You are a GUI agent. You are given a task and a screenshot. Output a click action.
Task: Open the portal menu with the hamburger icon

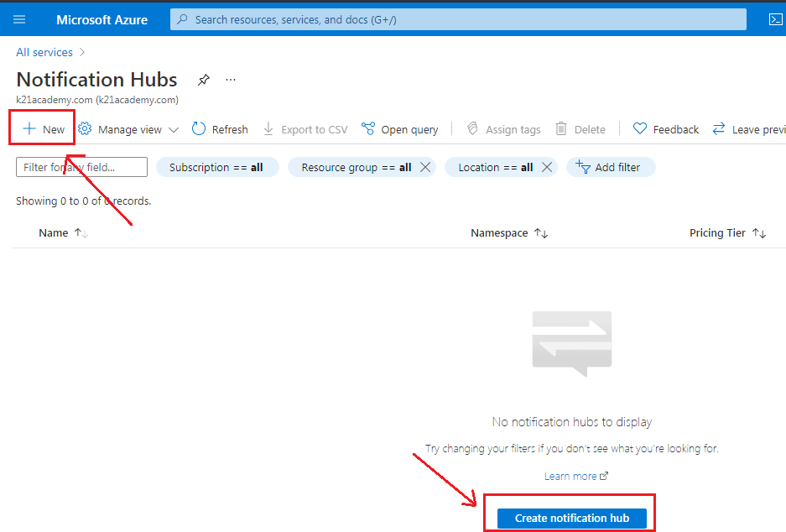pyautogui.click(x=19, y=18)
